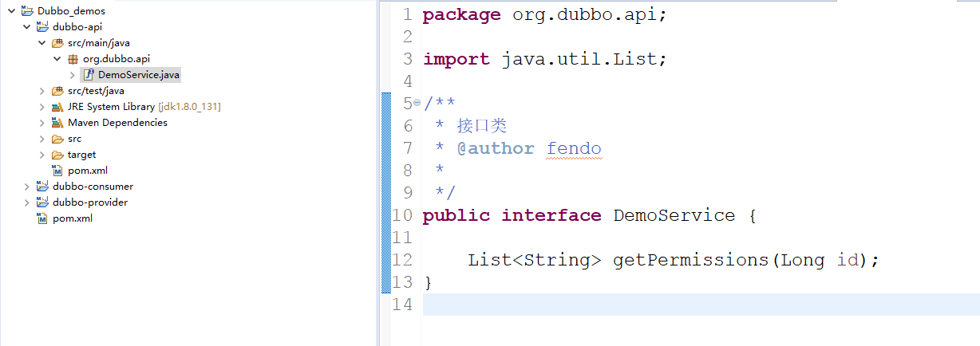Click the Dubbo_demos project icon

point(27,11)
